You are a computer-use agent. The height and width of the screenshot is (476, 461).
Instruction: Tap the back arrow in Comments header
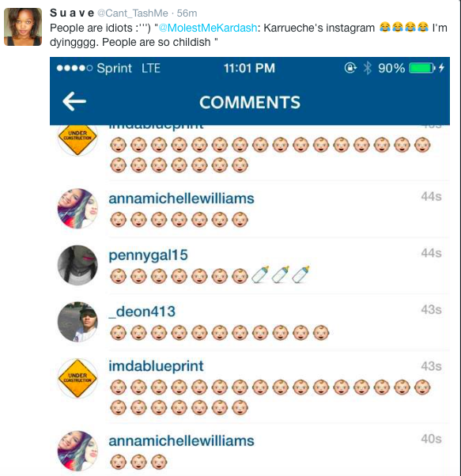[74, 101]
